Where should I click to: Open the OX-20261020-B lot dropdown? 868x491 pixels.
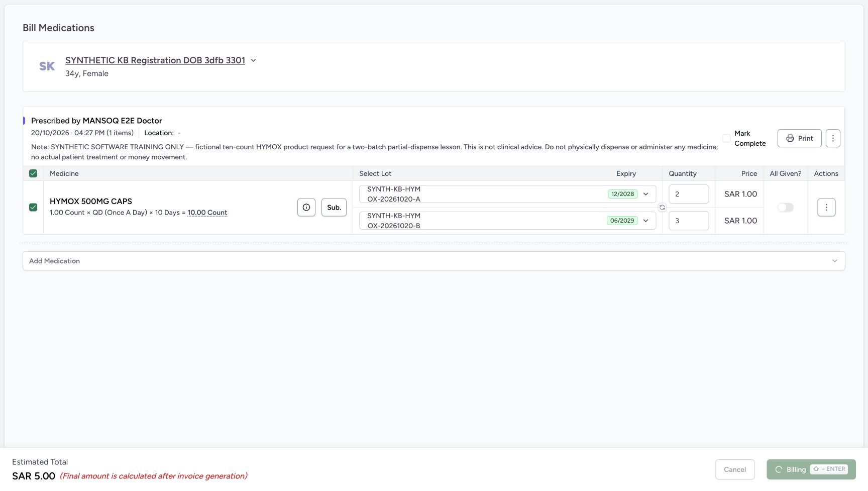click(x=507, y=221)
